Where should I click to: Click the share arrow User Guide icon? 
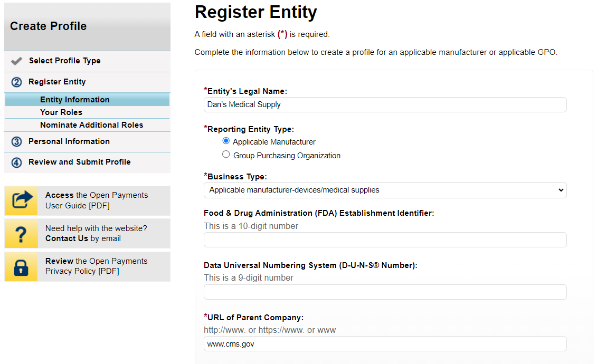(21, 200)
